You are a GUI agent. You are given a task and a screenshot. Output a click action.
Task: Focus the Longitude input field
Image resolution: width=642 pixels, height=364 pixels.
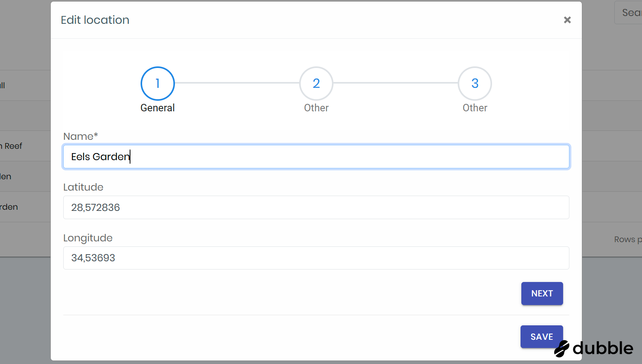coord(316,258)
